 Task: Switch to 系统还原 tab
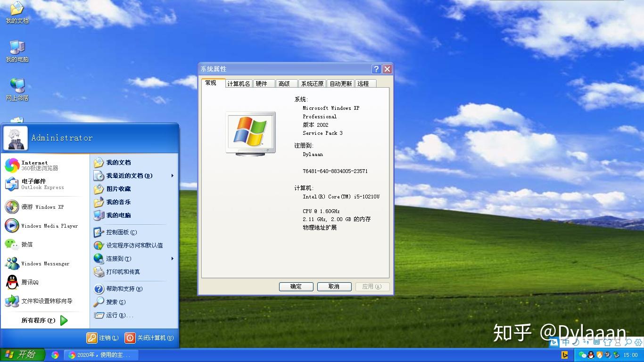[313, 83]
